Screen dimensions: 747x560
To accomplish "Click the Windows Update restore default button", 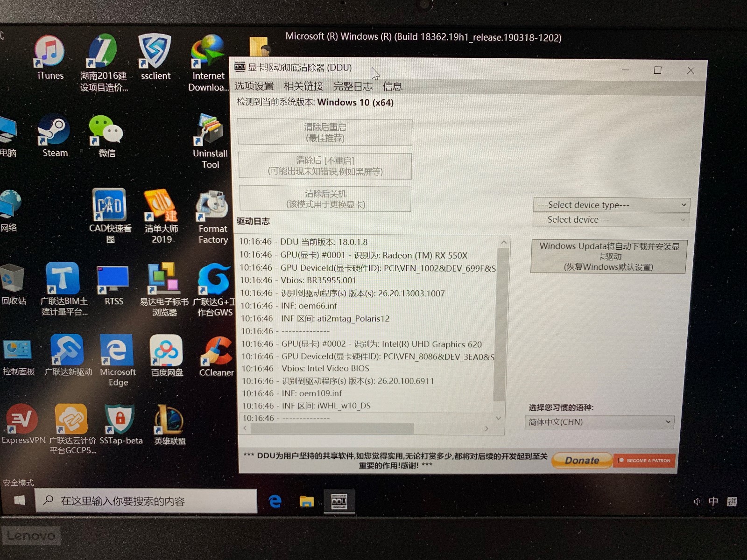I will (x=609, y=256).
